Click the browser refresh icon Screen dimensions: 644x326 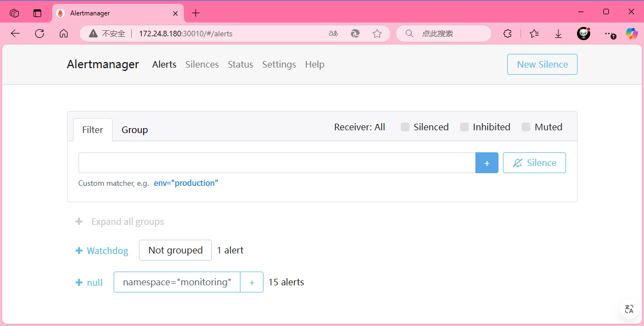pyautogui.click(x=40, y=34)
